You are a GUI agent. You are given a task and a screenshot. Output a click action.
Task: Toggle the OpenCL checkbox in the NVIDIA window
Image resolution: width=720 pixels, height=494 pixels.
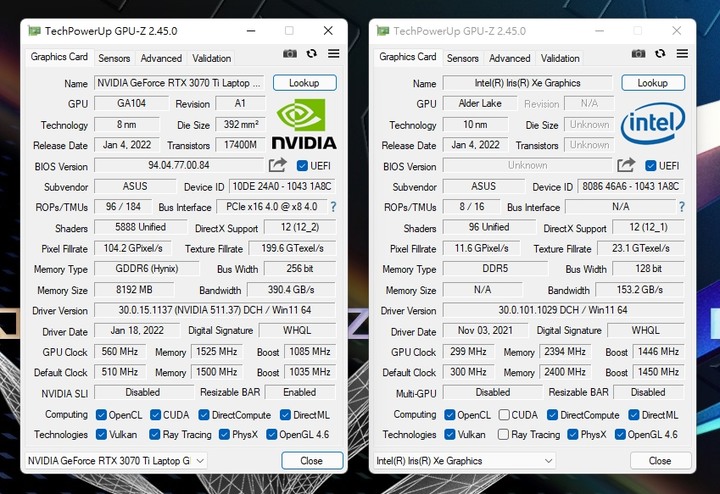[x=101, y=415]
